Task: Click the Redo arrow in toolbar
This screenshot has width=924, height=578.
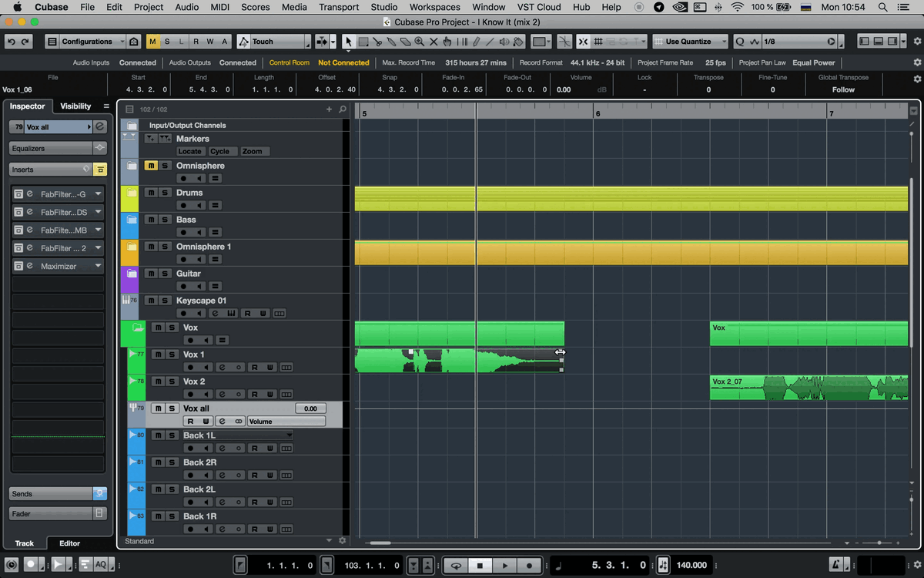Action: tap(25, 42)
